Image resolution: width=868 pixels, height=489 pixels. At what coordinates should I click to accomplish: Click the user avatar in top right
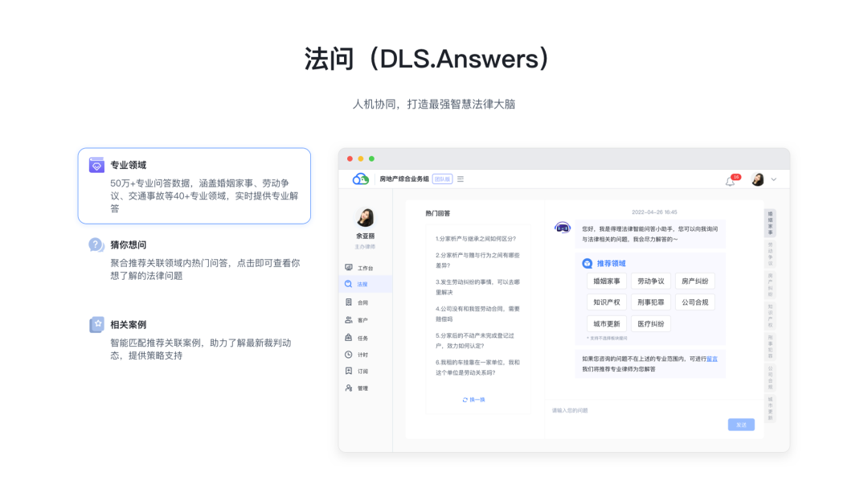(758, 179)
